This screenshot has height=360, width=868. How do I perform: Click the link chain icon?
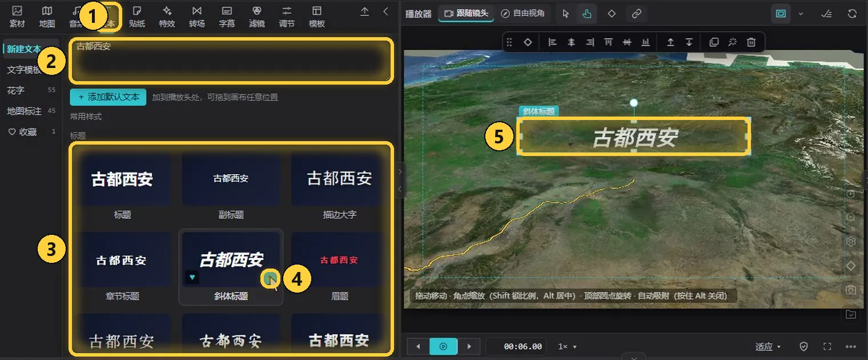(x=636, y=14)
